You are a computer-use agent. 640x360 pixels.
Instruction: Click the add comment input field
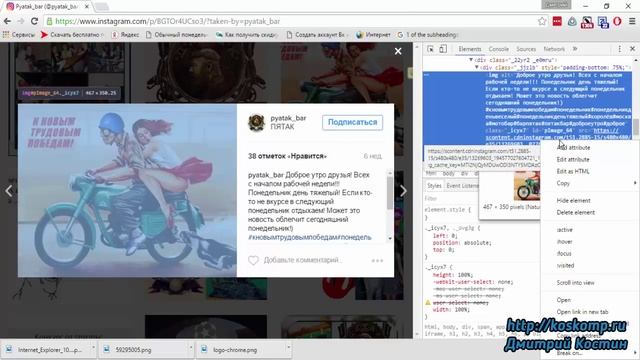pos(301,260)
